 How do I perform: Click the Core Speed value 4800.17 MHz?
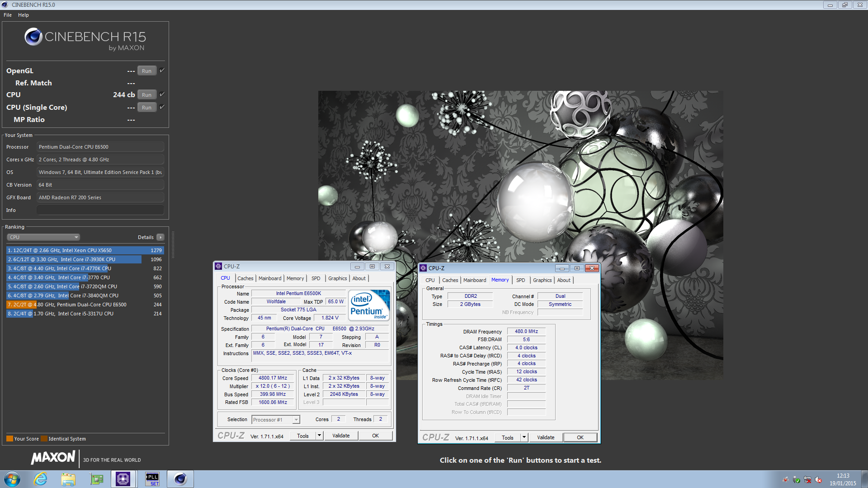273,378
